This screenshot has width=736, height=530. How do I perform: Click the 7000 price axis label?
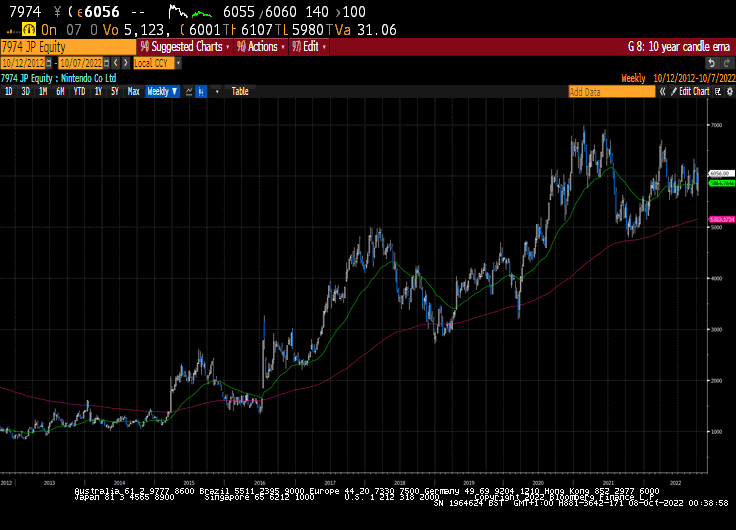716,125
